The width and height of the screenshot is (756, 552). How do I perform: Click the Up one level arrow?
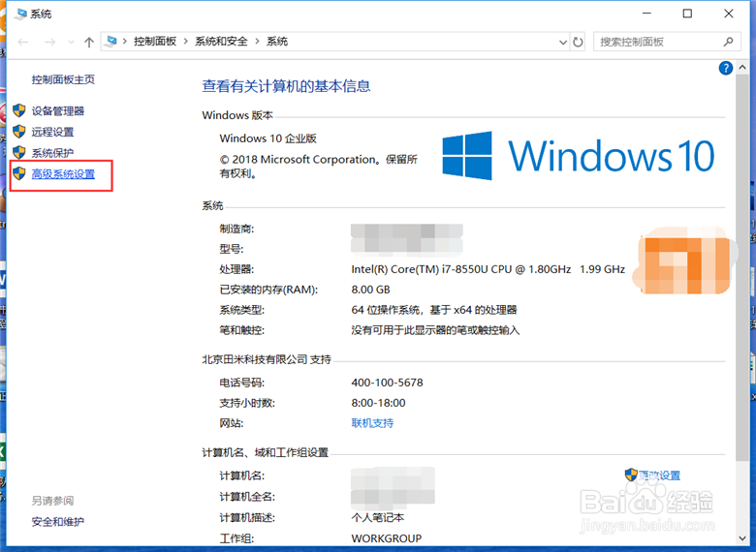point(89,42)
